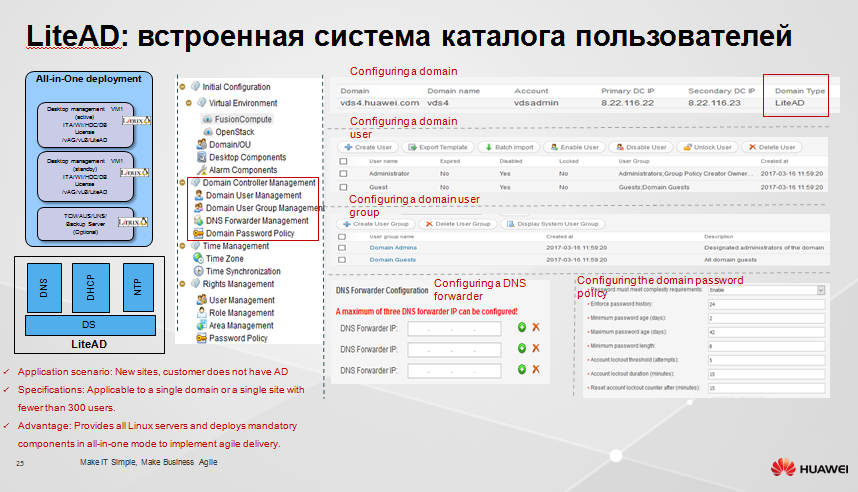Open password complexity requirements dropdown

pos(821,290)
